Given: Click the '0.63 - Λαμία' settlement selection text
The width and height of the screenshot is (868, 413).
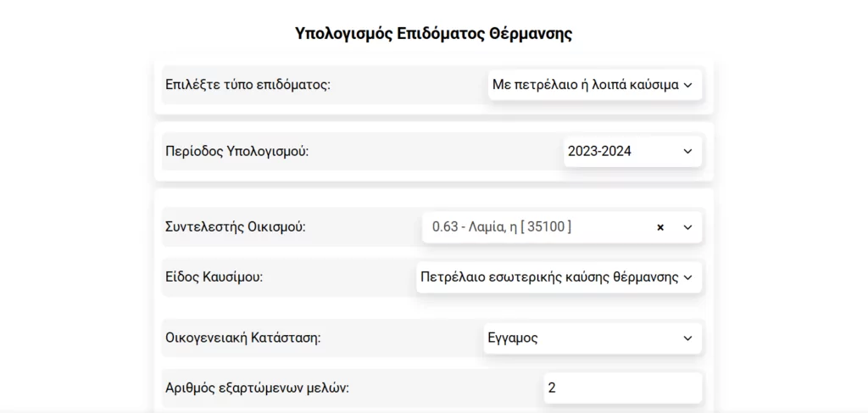Looking at the screenshot, I should (x=475, y=227).
